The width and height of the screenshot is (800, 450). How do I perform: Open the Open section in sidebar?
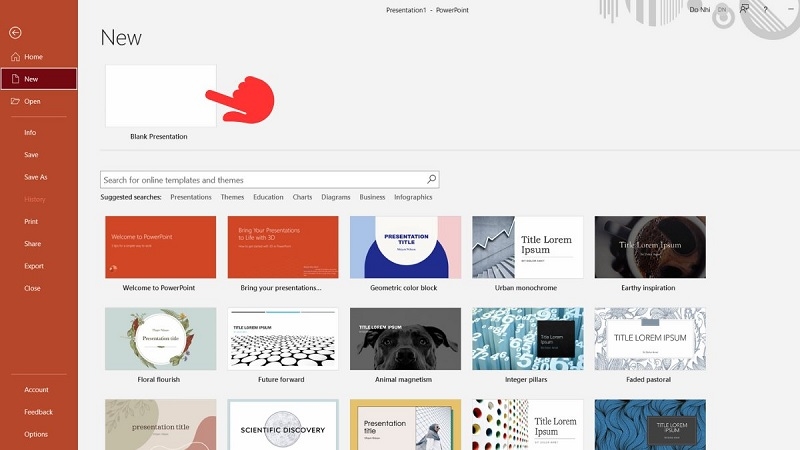click(39, 101)
